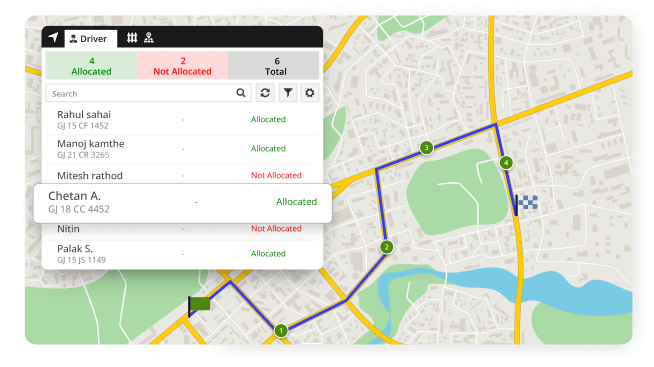Select driver Nitin
Screen dimensions: 654x367
point(183,230)
